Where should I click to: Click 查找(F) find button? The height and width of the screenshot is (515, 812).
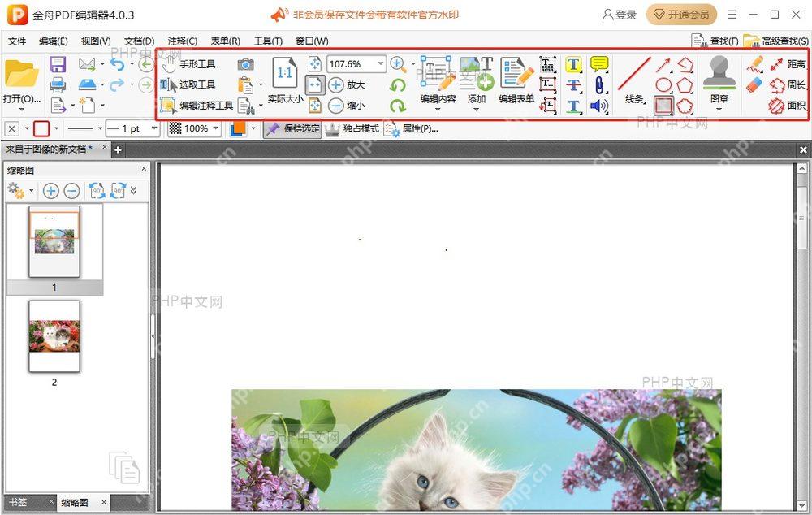(715, 41)
